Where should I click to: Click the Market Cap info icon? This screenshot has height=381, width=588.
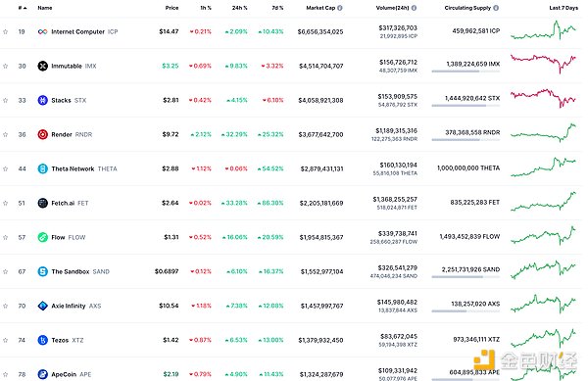[340, 8]
